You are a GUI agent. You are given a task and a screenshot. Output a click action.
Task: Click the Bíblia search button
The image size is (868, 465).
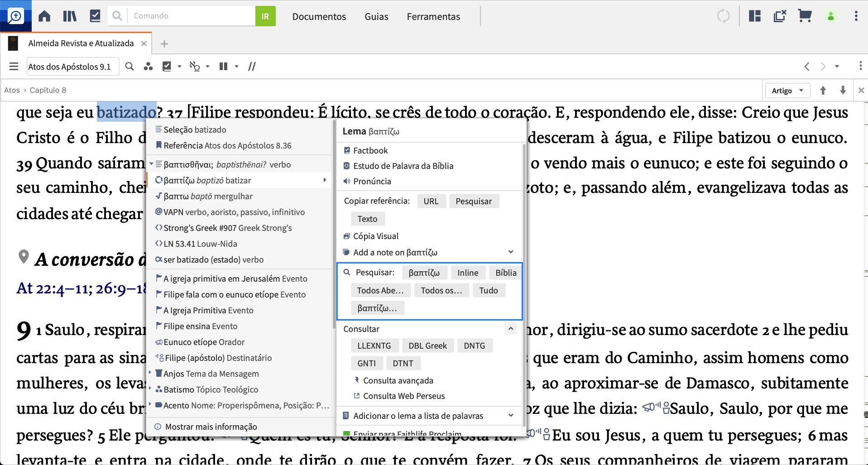coord(506,273)
